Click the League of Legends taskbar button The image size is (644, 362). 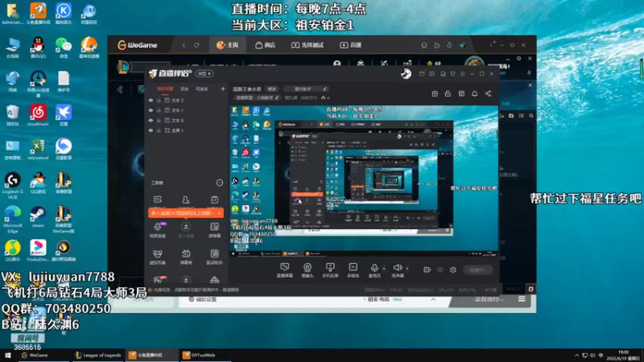[97, 356]
